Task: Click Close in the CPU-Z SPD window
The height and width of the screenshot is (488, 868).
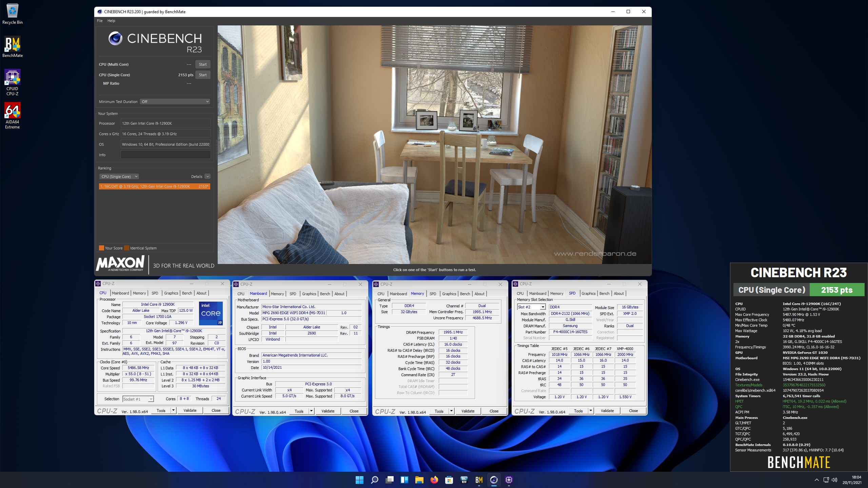Action: click(x=633, y=411)
